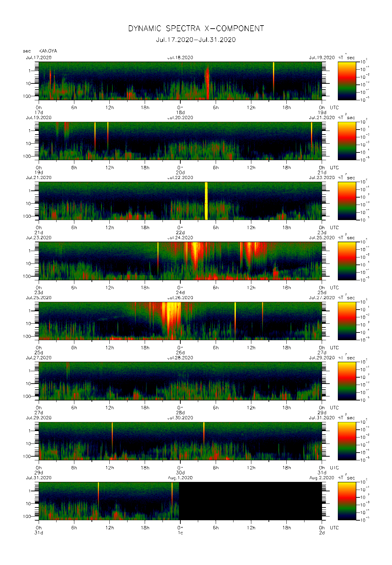Click the '2d' day label

click(322, 533)
